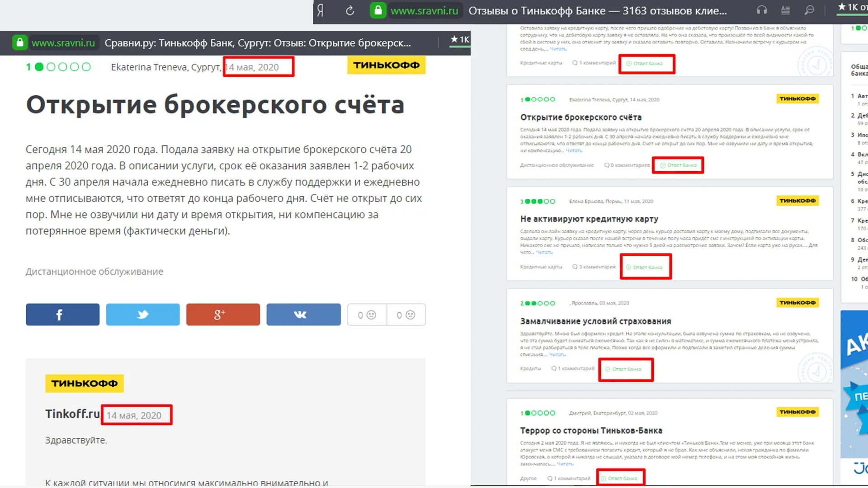Screen dimensions: 868x488
Task: Click author text 'Елена Ершова, Пермь, 11 мая, 2020'
Action: click(x=611, y=201)
